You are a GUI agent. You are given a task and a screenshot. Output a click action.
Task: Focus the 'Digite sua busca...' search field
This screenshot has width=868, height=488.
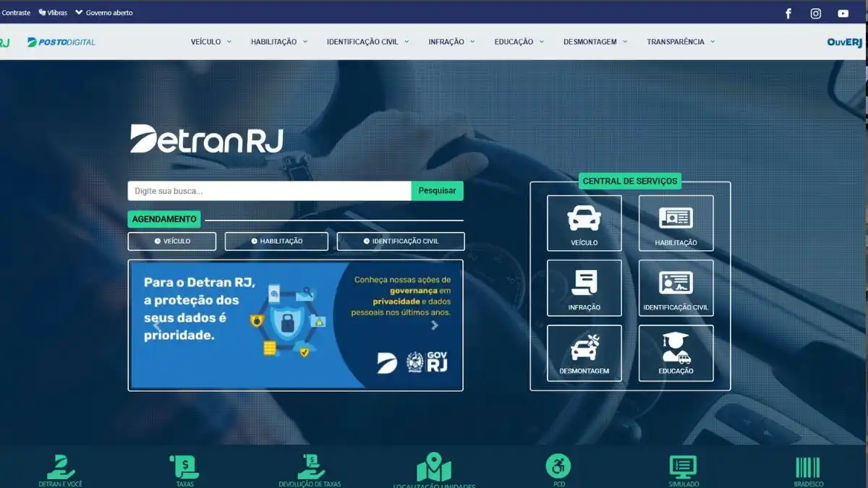270,191
